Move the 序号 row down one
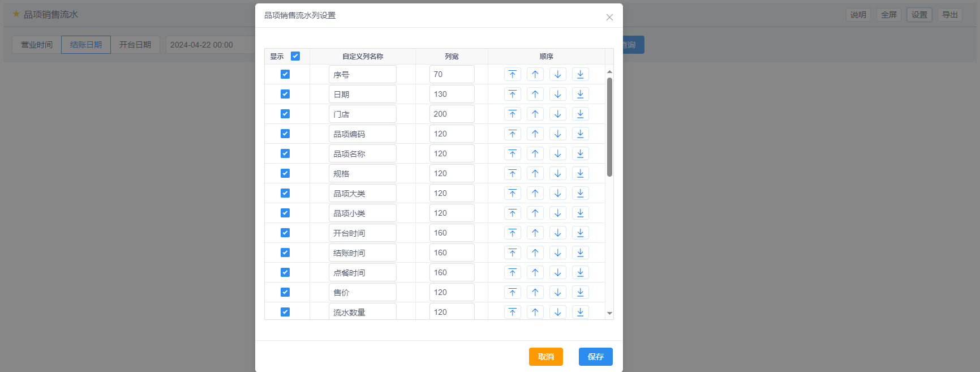 pyautogui.click(x=558, y=74)
